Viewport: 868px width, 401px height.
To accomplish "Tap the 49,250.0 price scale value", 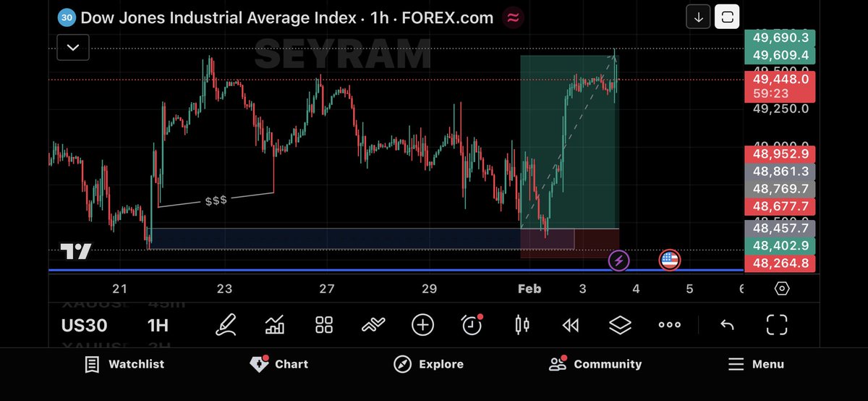I will point(780,108).
